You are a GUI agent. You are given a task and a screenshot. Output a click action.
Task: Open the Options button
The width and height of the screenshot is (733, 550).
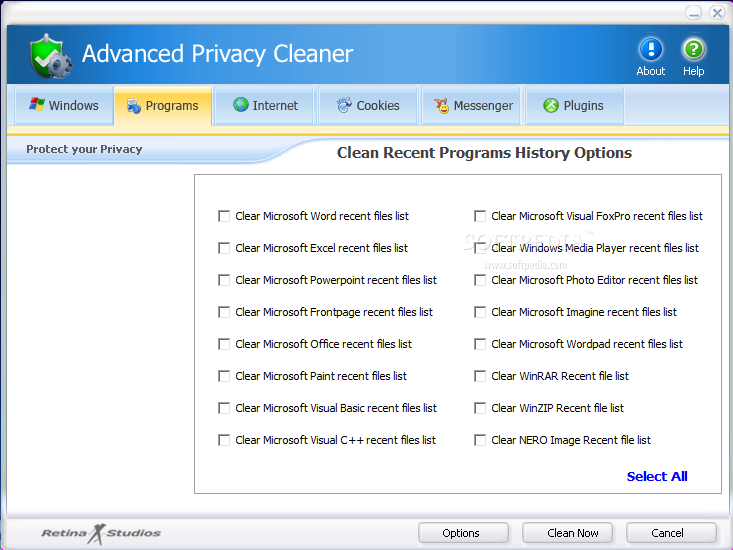click(463, 533)
